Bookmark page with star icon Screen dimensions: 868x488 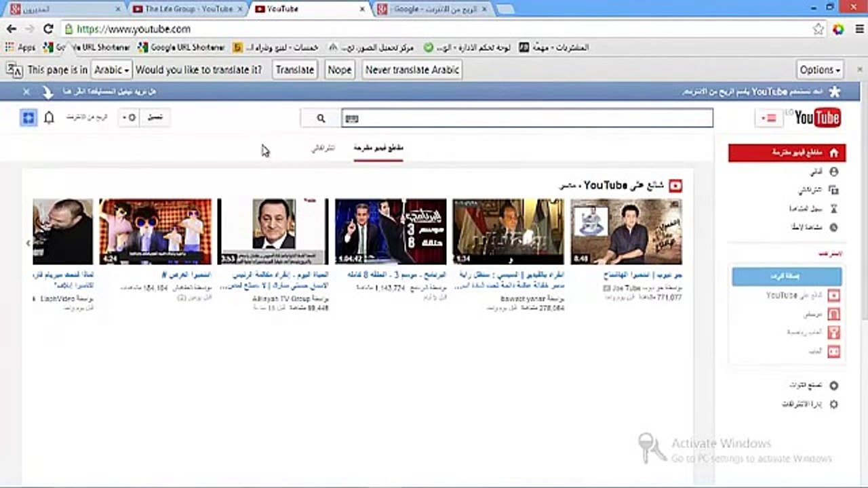click(x=818, y=29)
